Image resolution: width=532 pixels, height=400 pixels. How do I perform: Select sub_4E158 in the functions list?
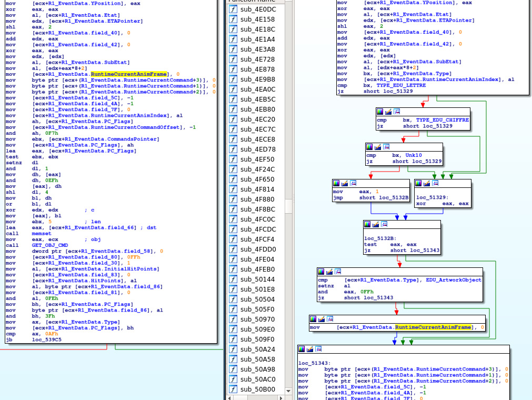tap(257, 19)
